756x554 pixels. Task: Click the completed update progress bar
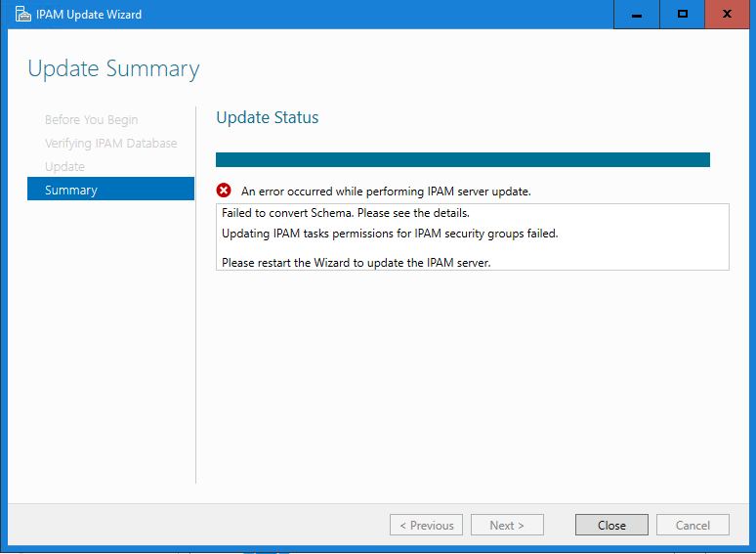[x=463, y=159]
